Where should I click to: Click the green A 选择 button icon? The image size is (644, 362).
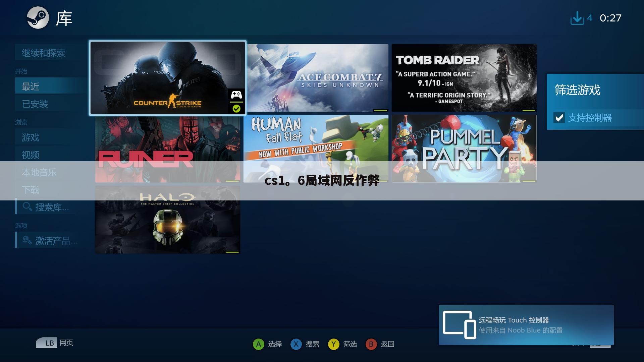(258, 344)
